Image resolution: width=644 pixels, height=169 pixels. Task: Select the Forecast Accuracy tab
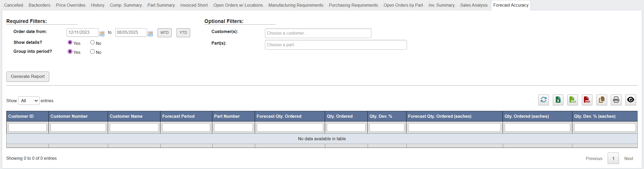pyautogui.click(x=511, y=5)
